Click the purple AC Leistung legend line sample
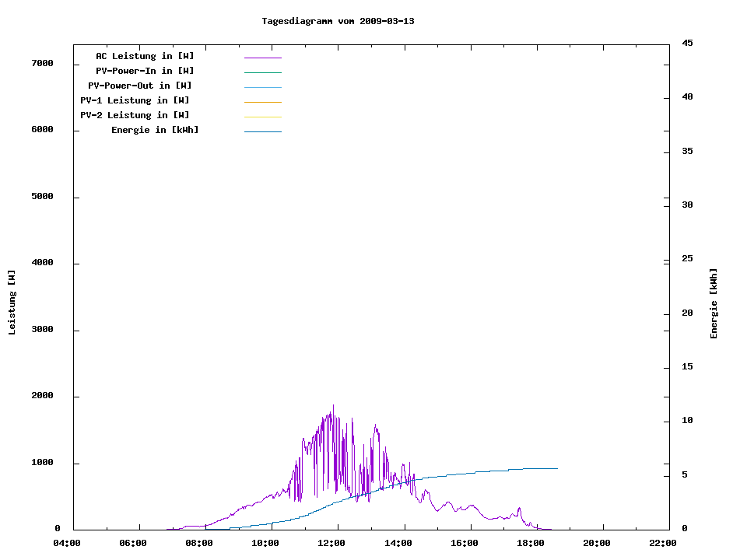Screen dimensions: 747x560 click(x=262, y=58)
